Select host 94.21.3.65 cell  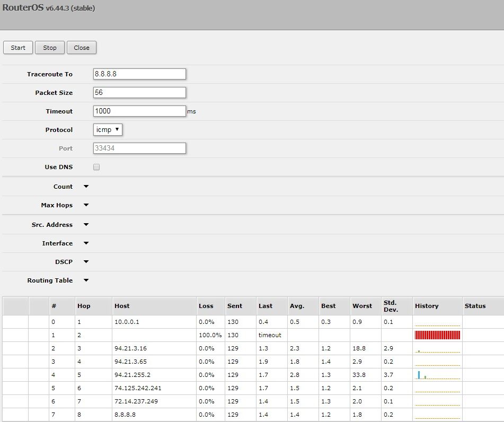click(x=154, y=362)
